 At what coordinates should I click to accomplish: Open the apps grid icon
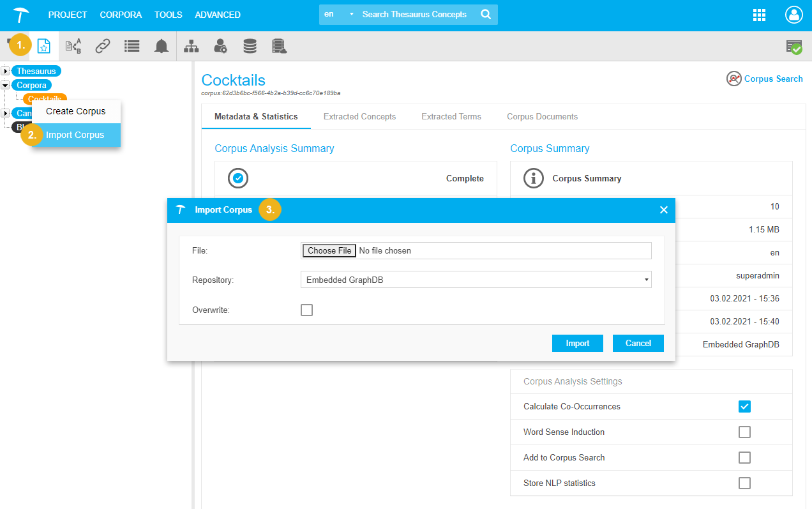[x=760, y=15]
